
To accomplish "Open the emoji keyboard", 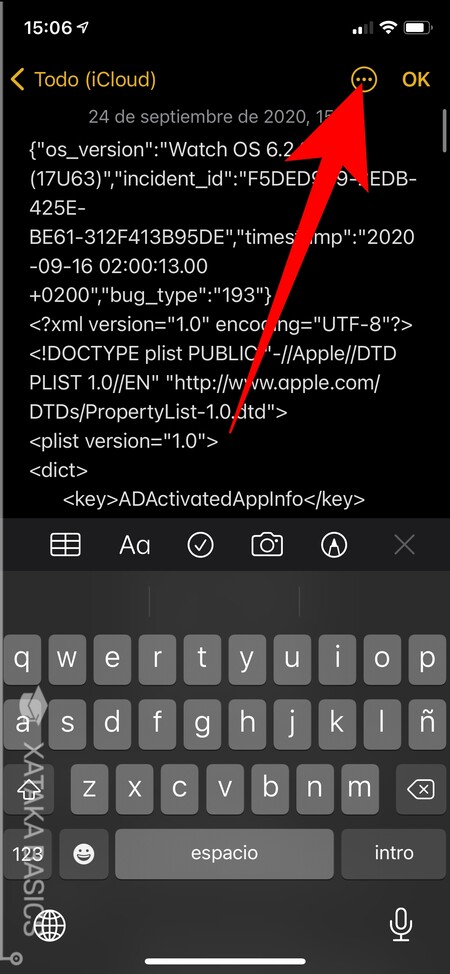I will point(84,855).
